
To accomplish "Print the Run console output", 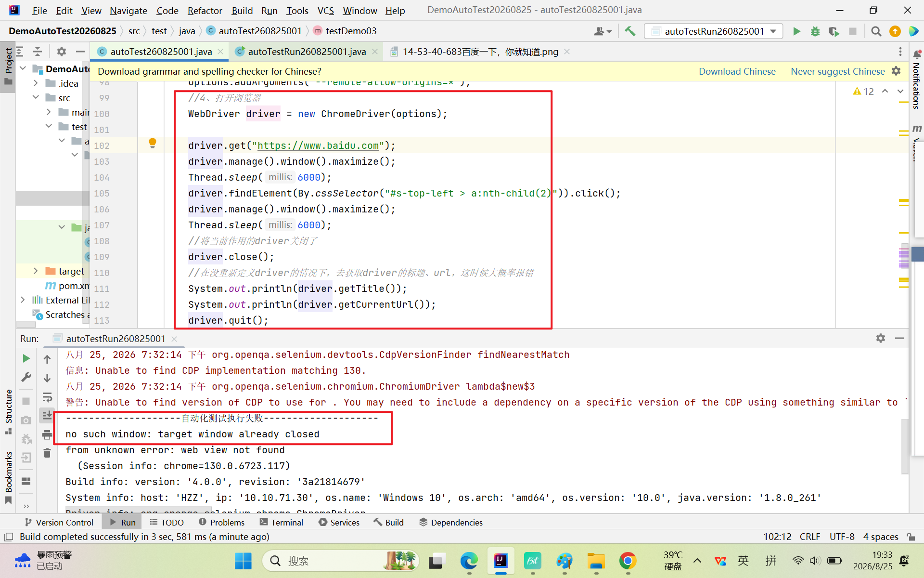I will (47, 434).
